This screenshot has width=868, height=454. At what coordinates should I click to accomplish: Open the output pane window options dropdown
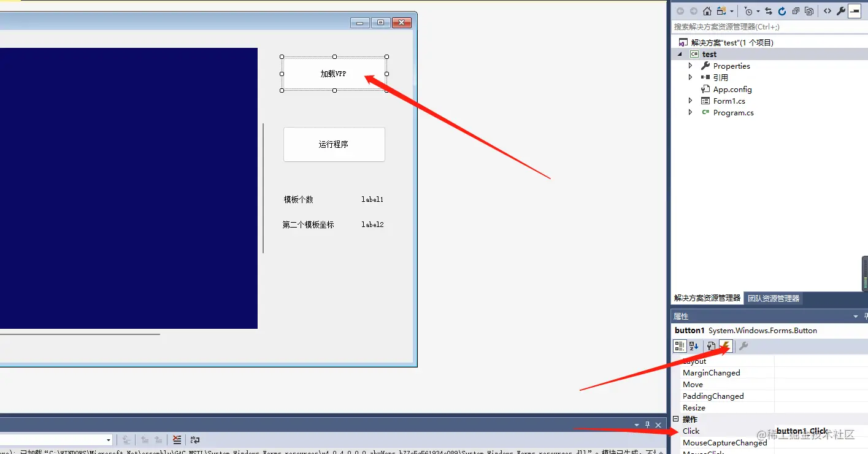coord(637,425)
